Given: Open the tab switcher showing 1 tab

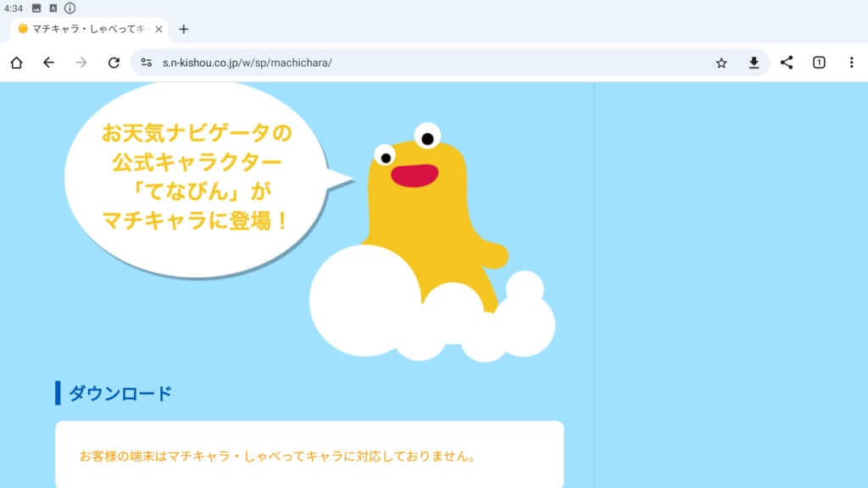Looking at the screenshot, I should [819, 63].
